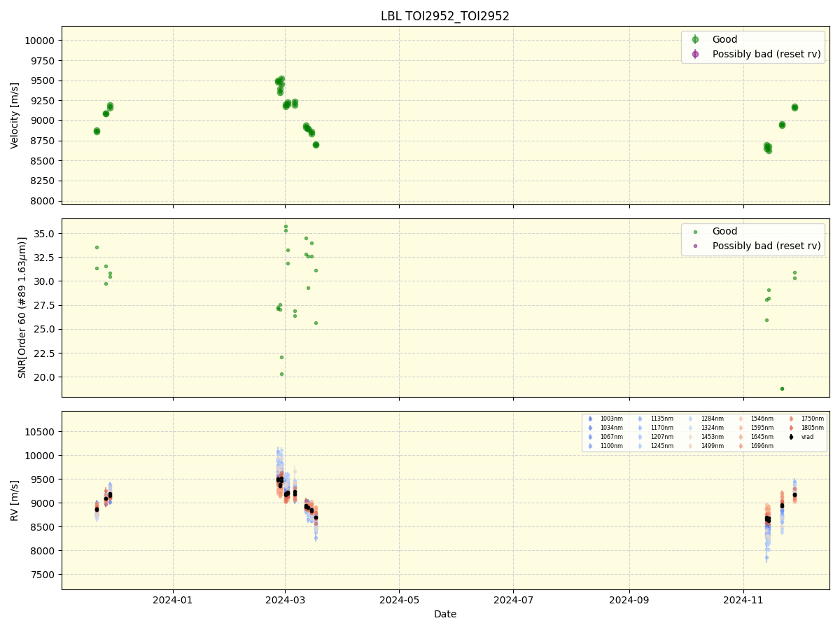Click the 27.5 SNR tick label
This screenshot has width=840, height=630.
pos(45,305)
